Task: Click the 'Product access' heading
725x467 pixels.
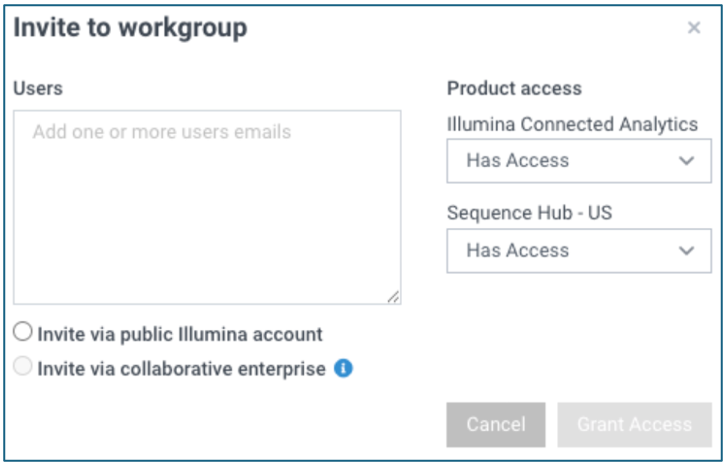Action: tap(514, 88)
